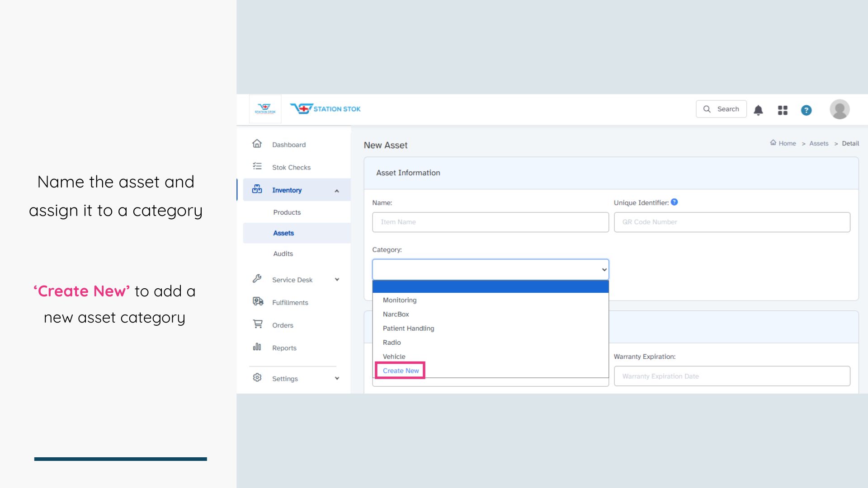Click the Reports bar chart icon
The width and height of the screenshot is (868, 488).
point(257,347)
